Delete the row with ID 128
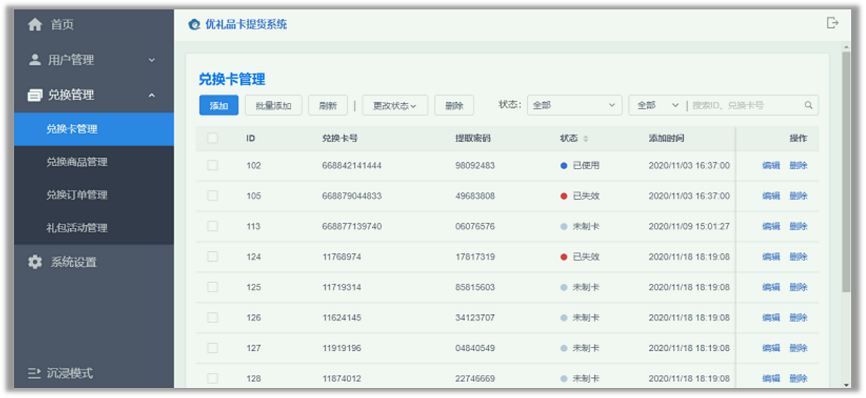 point(798,379)
